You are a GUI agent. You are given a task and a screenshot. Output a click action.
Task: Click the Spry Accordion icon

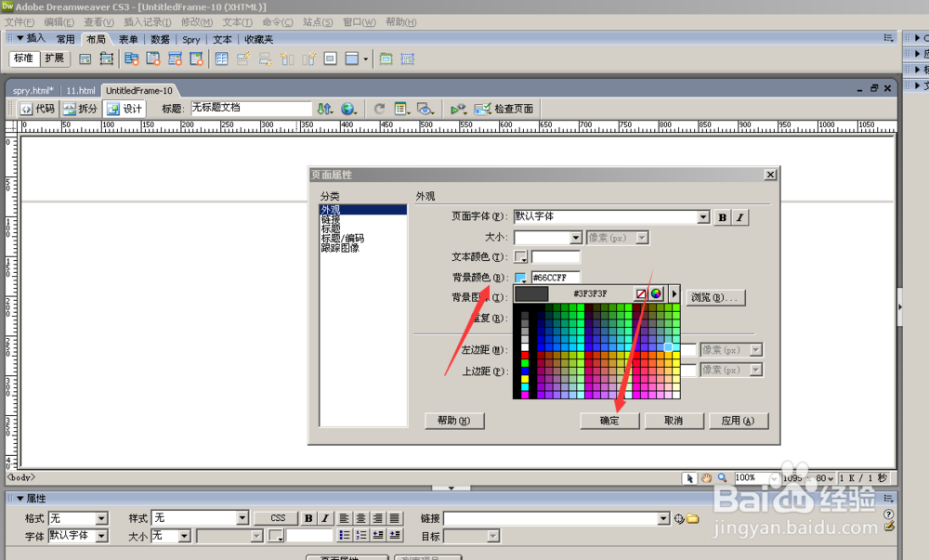(x=175, y=59)
